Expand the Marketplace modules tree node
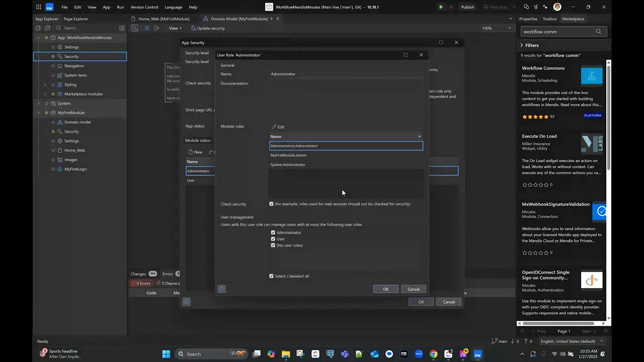The height and width of the screenshot is (362, 644). 45,94
